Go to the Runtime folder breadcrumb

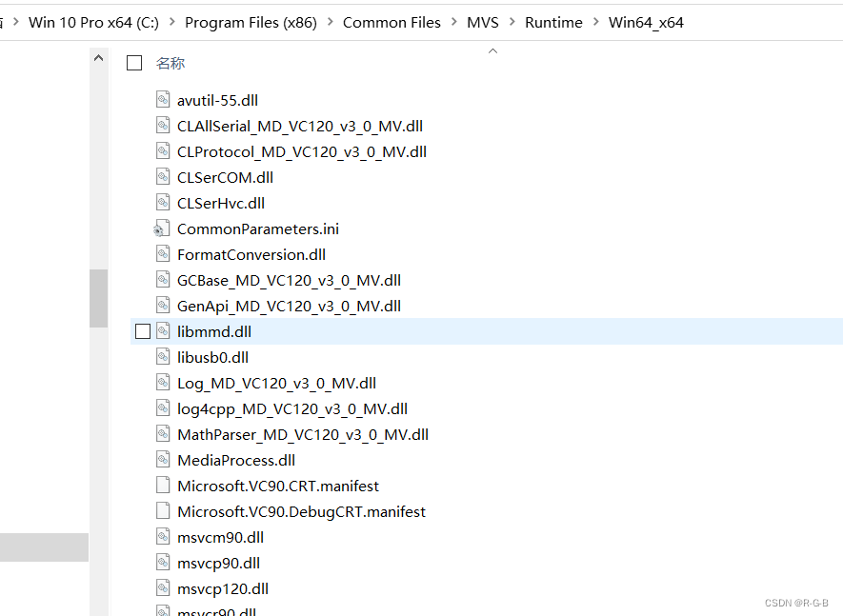(553, 23)
